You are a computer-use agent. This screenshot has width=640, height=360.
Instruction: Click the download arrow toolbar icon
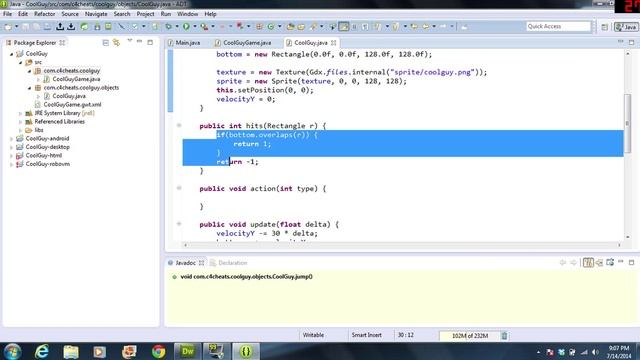point(71,27)
